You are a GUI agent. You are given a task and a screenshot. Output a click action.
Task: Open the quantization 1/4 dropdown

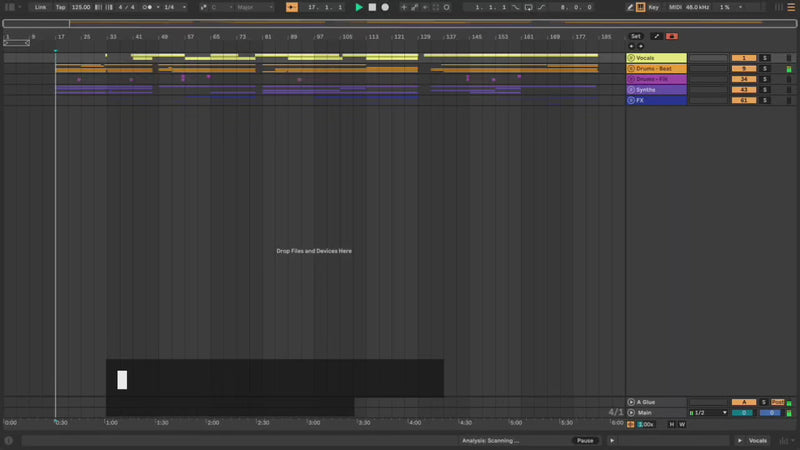coord(174,7)
